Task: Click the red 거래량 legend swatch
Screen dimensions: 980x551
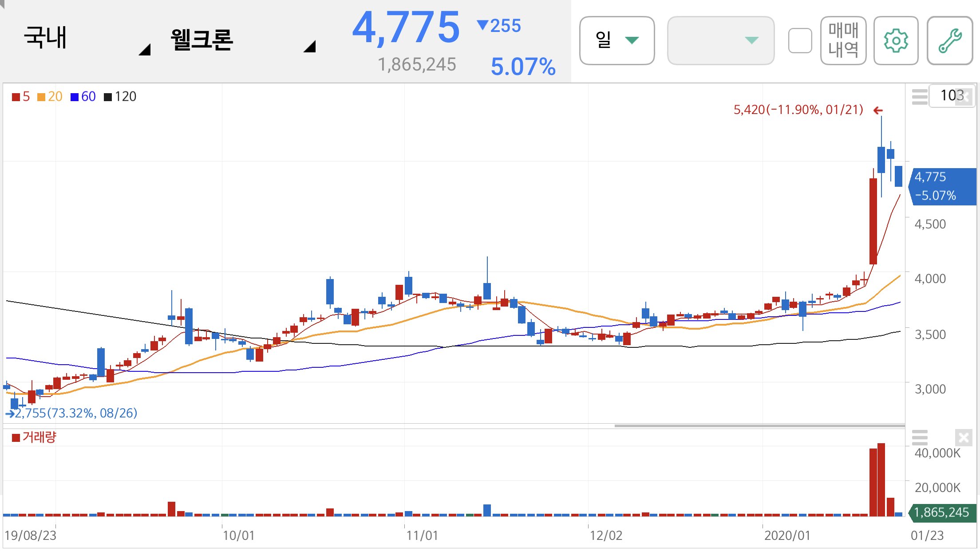Action: point(16,438)
